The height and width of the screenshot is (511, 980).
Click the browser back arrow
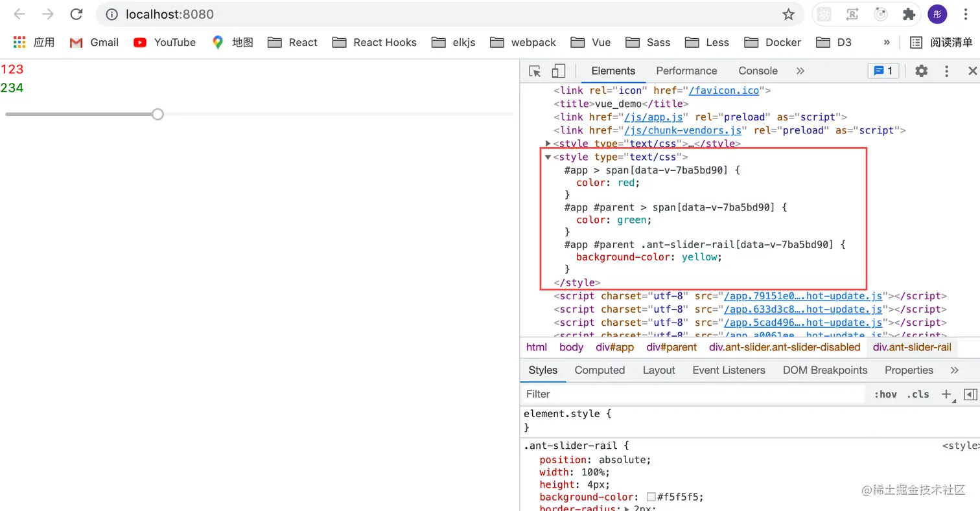19,14
